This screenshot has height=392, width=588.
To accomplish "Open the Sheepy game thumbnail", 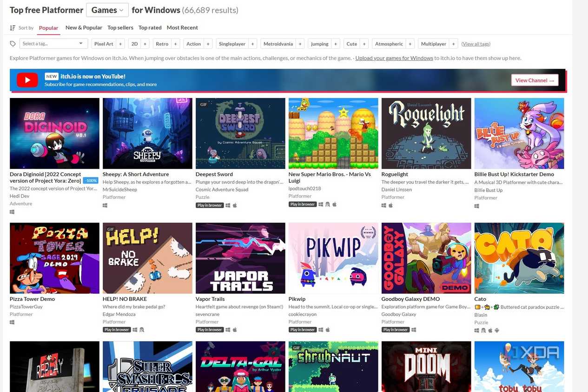I will (x=147, y=133).
